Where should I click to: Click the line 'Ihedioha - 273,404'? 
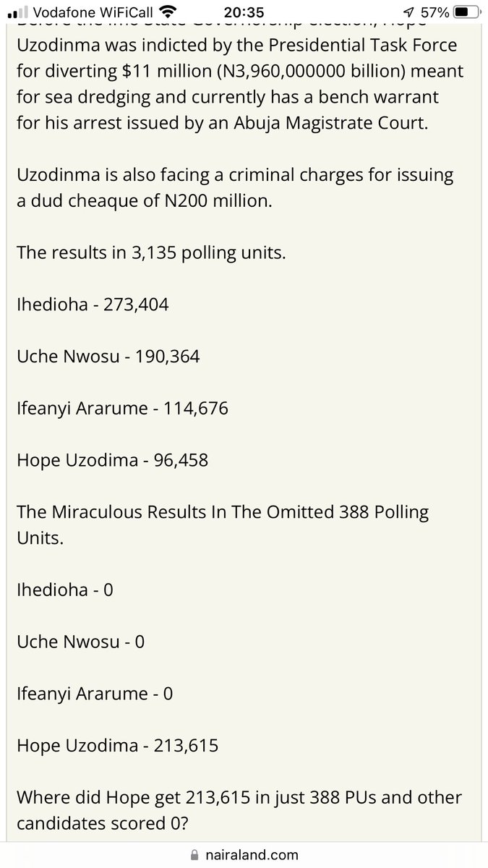click(93, 305)
